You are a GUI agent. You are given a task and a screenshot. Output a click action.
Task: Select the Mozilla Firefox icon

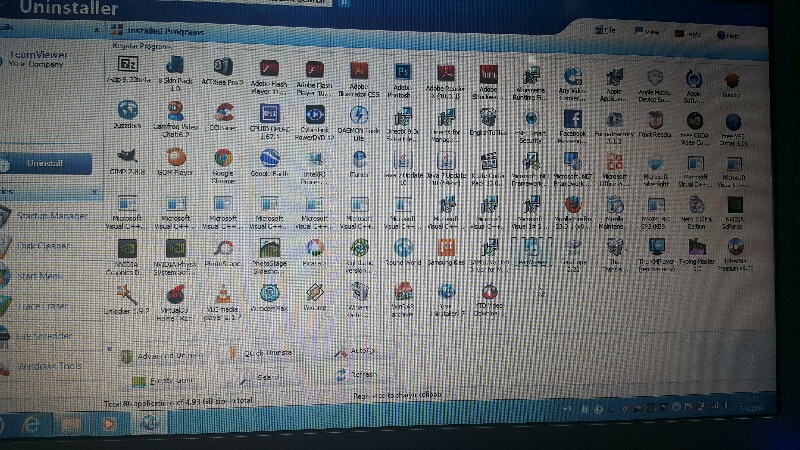coord(573,205)
